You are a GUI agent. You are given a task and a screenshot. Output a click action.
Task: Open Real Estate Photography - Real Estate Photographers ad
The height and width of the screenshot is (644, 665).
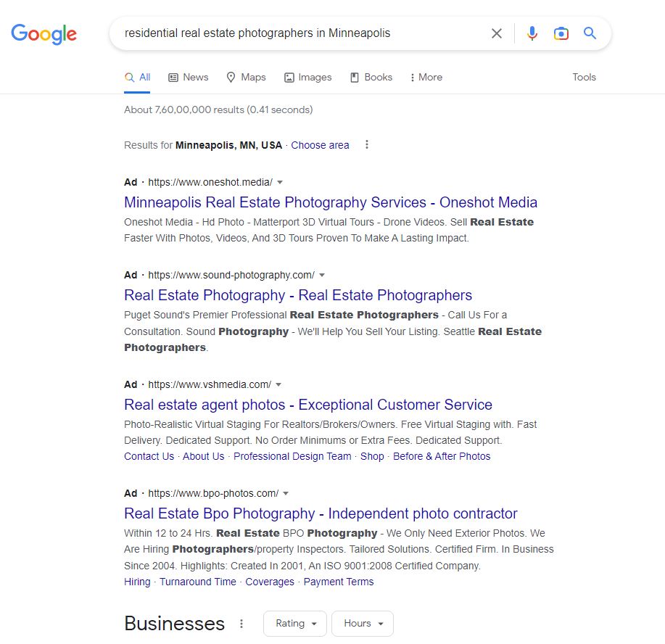pos(298,295)
